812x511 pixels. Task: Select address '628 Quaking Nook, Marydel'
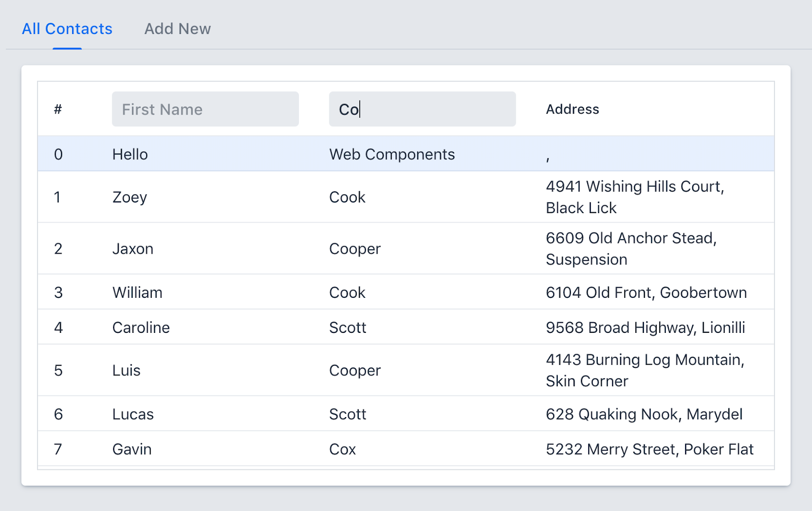click(645, 414)
